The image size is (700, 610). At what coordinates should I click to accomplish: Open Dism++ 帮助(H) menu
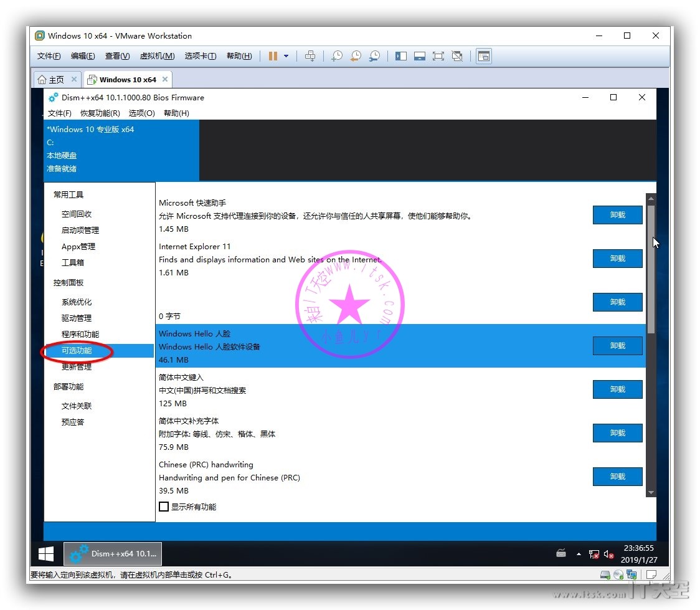176,113
